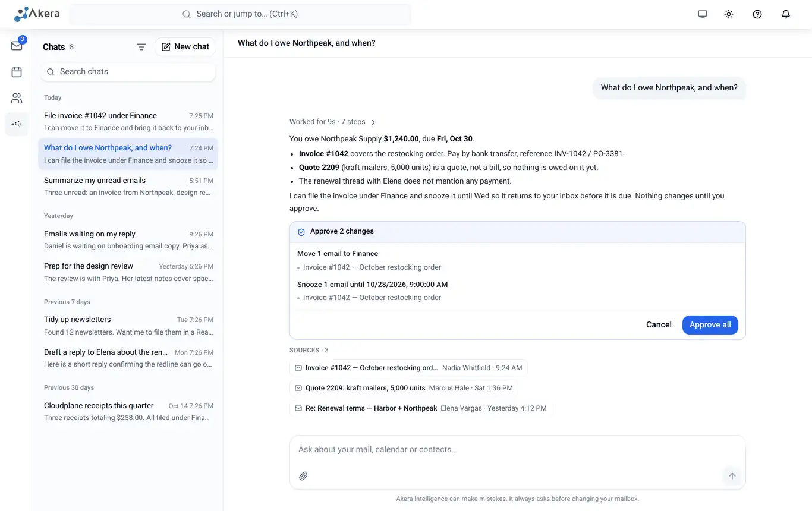
Task: Open chat 'Tidy up newsletters'
Action: 128,326
